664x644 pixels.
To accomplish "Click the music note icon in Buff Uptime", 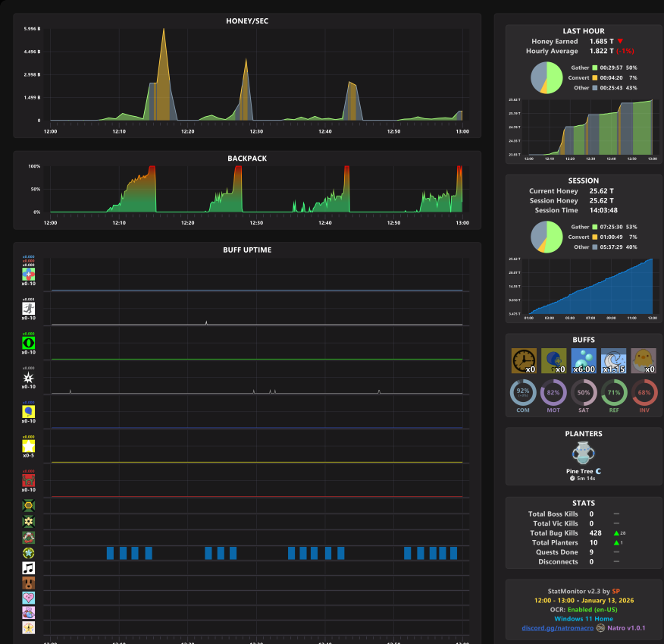I will point(28,568).
